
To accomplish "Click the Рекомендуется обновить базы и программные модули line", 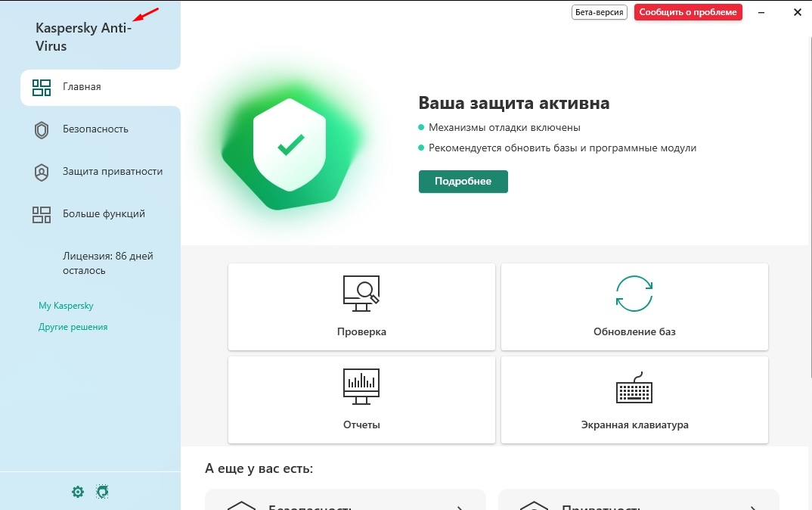I will point(563,148).
